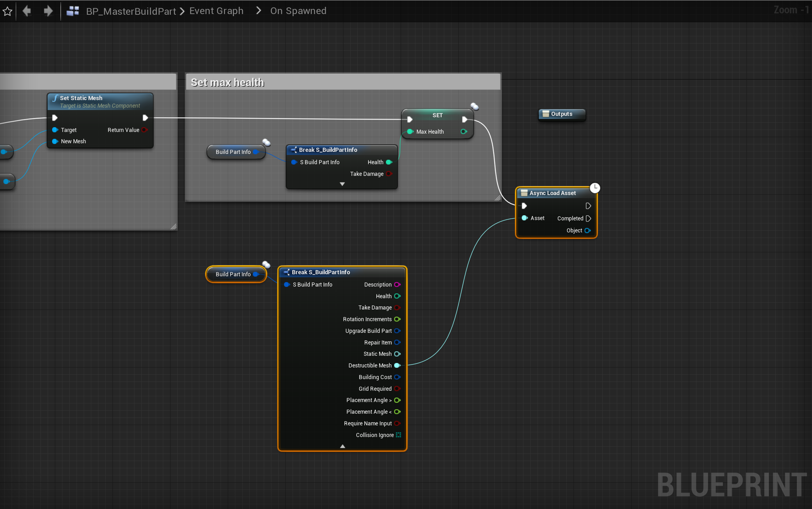Collapse the large Break S_BuildPartInfo node pins
Screen dimensions: 812x509
(x=342, y=446)
